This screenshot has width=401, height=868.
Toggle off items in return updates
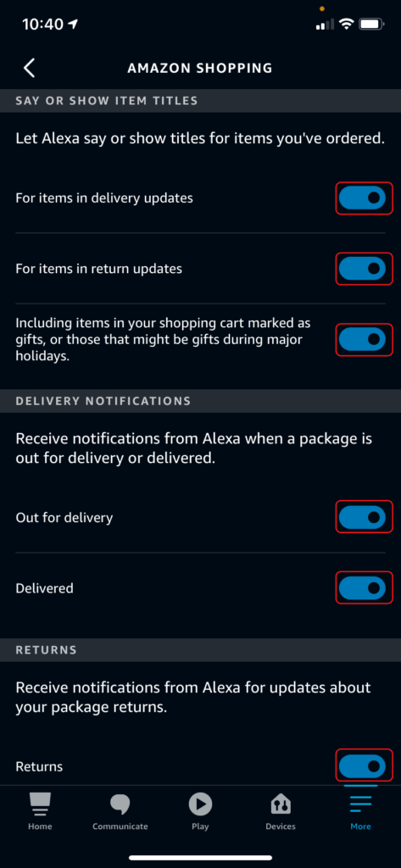coord(362,269)
